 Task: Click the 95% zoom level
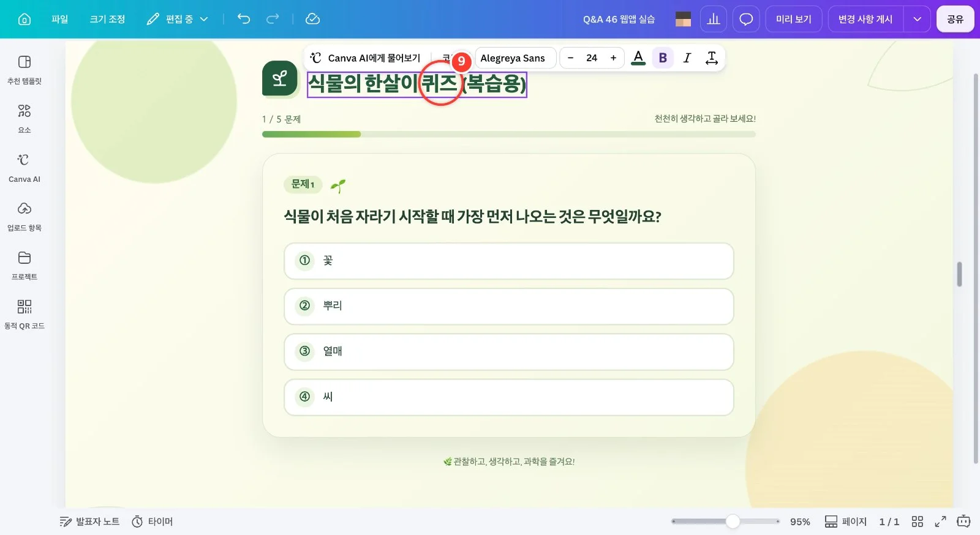(800, 522)
